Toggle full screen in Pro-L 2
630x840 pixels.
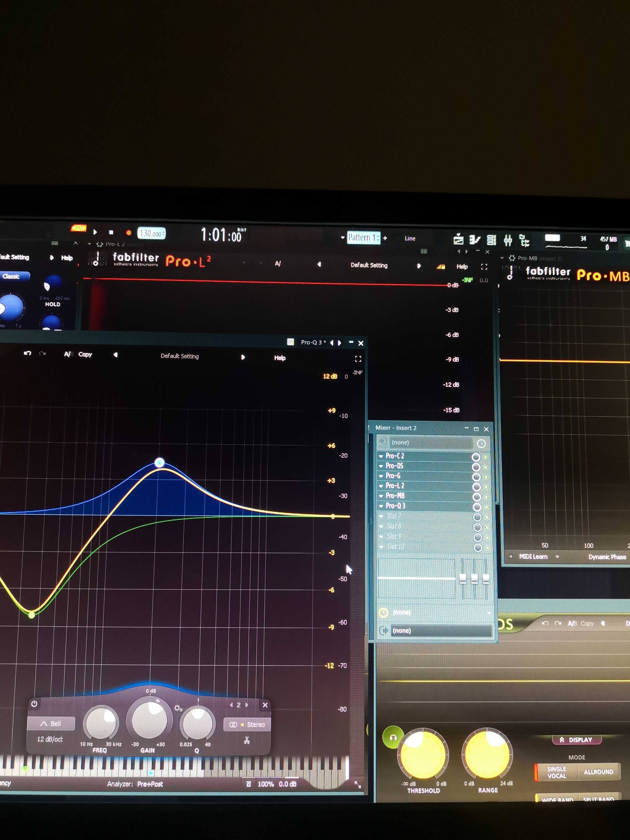[x=484, y=267]
